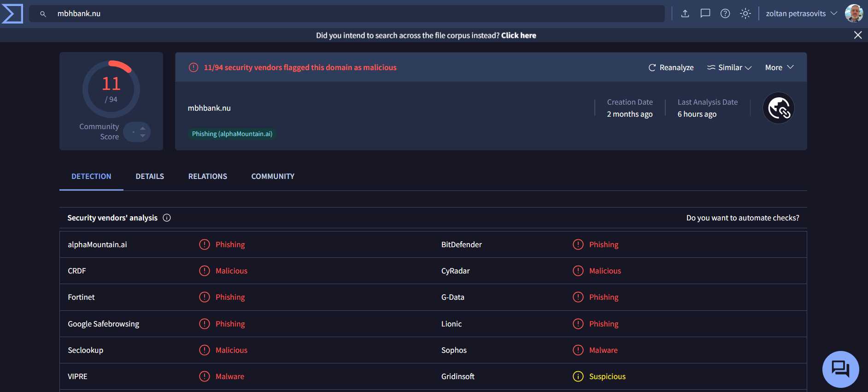Switch to the RELATIONS tab

click(x=208, y=176)
